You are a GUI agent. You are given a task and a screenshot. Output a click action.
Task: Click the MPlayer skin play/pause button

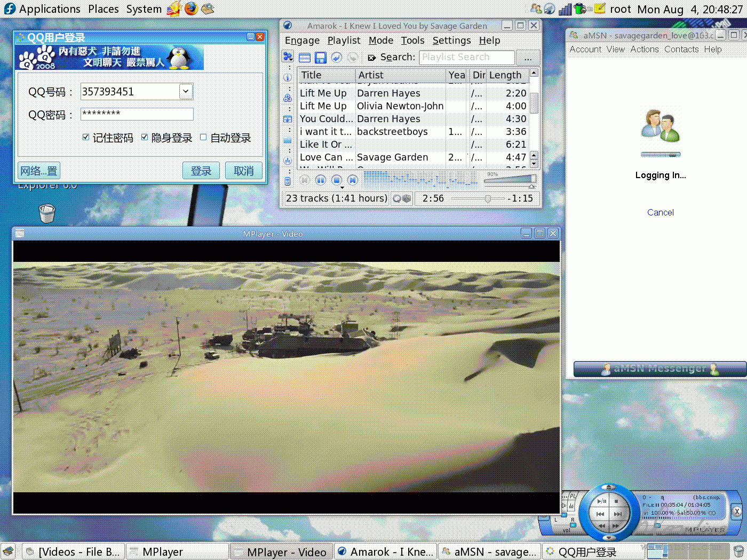point(602,501)
